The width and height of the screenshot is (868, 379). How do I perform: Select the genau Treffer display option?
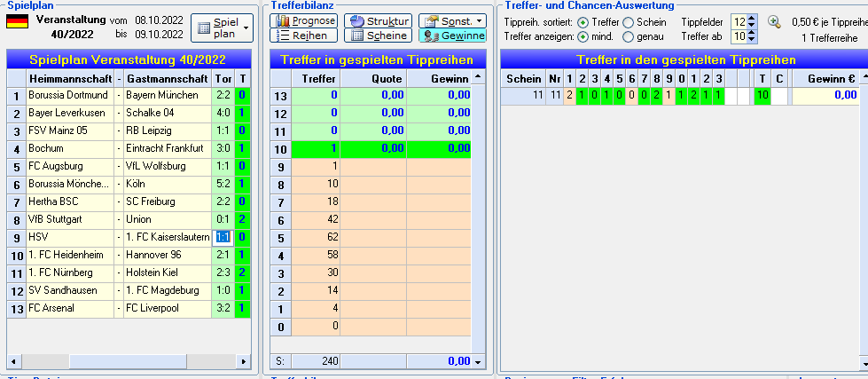coord(629,37)
